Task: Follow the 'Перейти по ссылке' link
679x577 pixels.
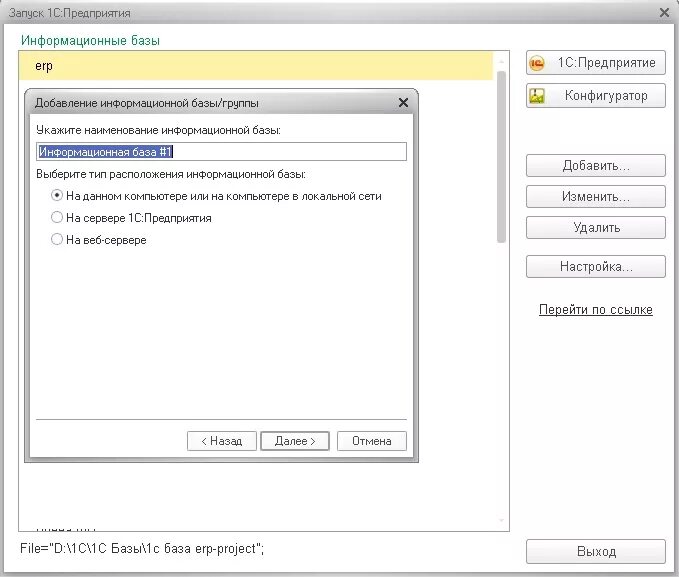Action: pos(596,310)
